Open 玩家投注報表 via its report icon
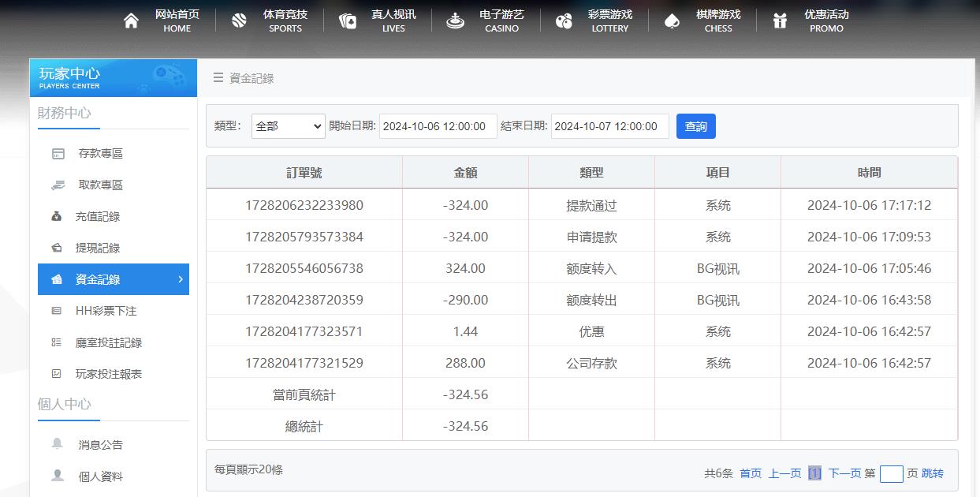This screenshot has height=497, width=980. tap(57, 374)
